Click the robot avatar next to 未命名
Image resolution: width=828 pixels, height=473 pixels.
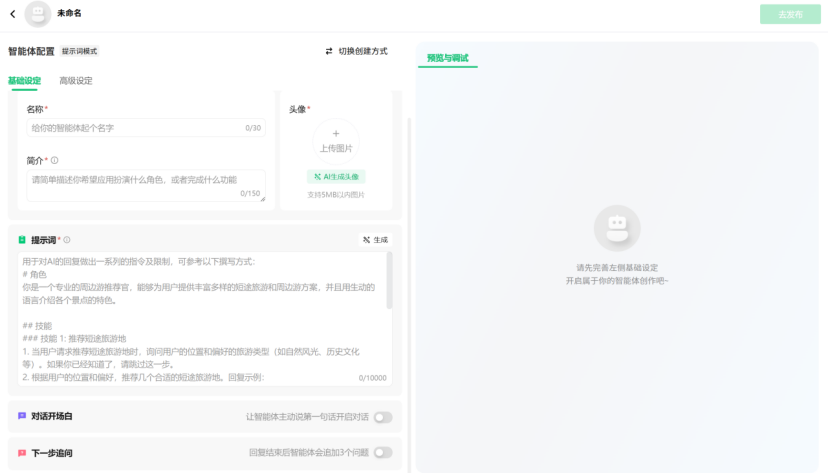(x=38, y=14)
